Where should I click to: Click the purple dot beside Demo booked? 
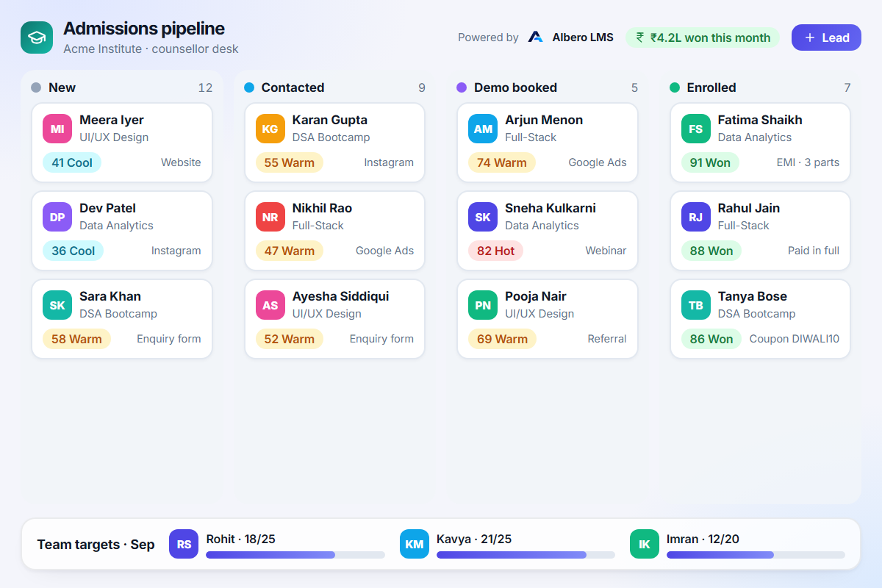pyautogui.click(x=462, y=87)
